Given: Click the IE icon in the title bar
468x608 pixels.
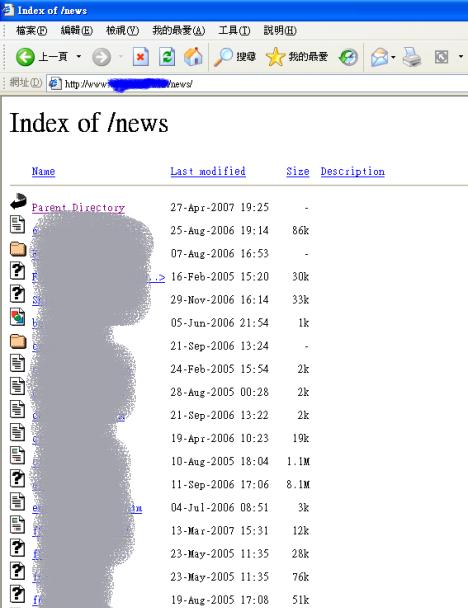Looking at the screenshot, I should (8, 10).
